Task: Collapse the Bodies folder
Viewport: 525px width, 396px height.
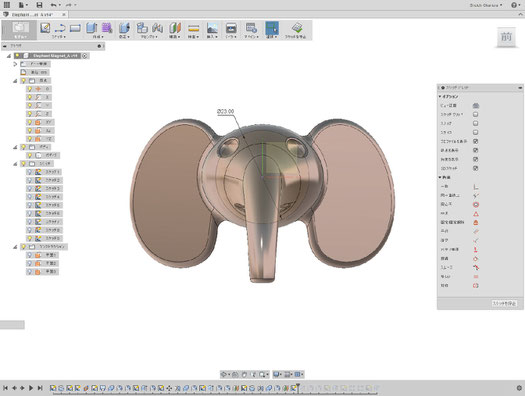Action: click(15, 147)
